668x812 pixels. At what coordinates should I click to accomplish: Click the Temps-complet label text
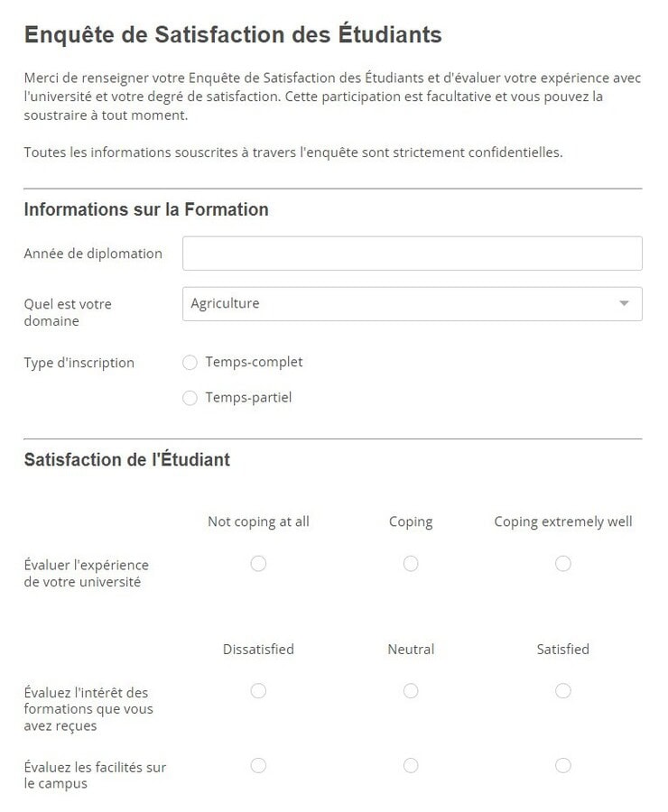coord(254,362)
